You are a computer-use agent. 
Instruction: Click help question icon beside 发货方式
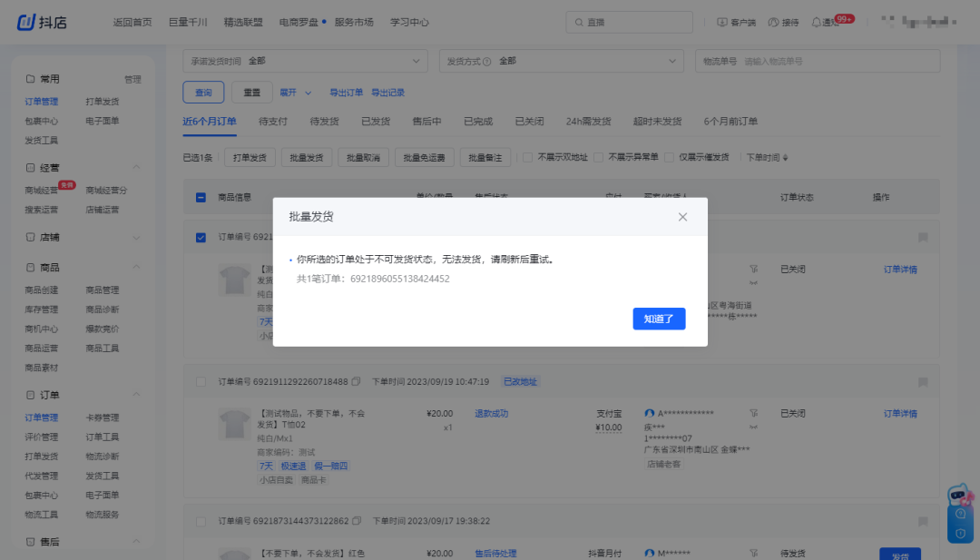[487, 61]
